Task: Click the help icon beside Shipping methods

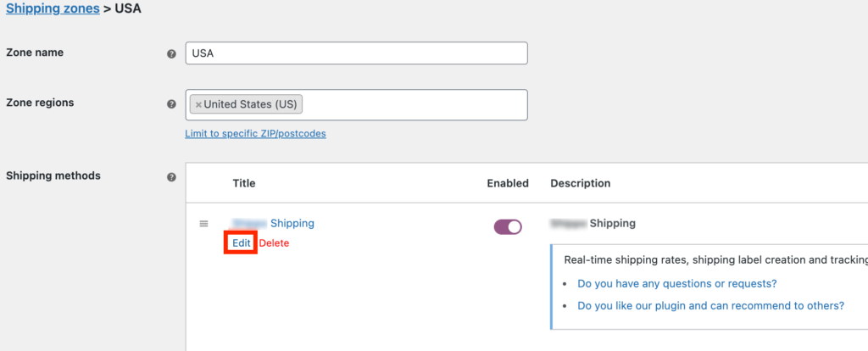Action: 172,177
